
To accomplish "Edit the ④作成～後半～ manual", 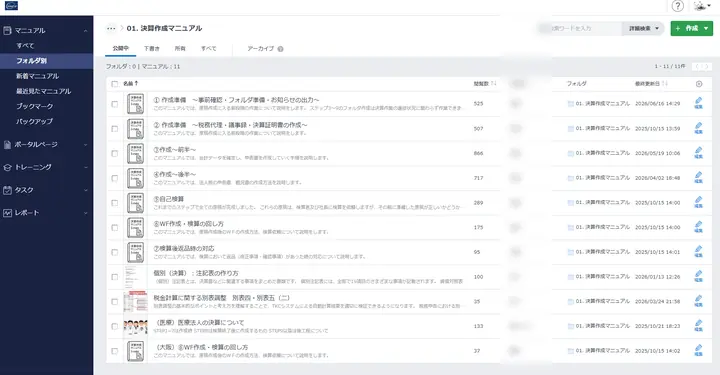I will coord(698,178).
